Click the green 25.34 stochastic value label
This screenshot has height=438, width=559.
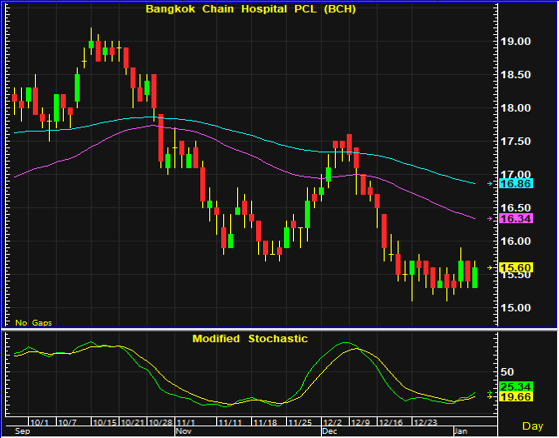click(516, 387)
